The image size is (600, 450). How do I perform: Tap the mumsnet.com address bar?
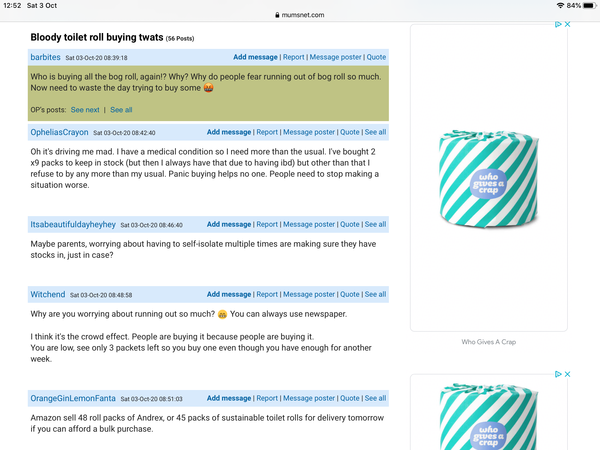(300, 15)
